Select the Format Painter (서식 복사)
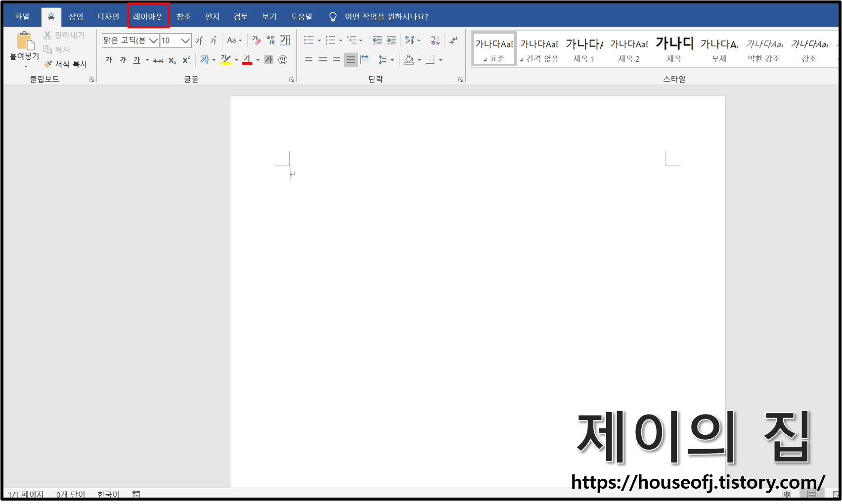 66,64
